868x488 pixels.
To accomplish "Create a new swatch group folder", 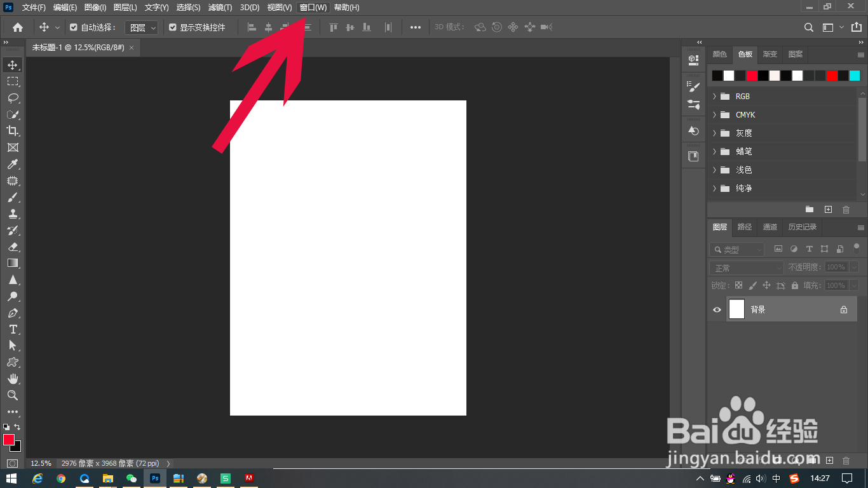I will point(810,209).
